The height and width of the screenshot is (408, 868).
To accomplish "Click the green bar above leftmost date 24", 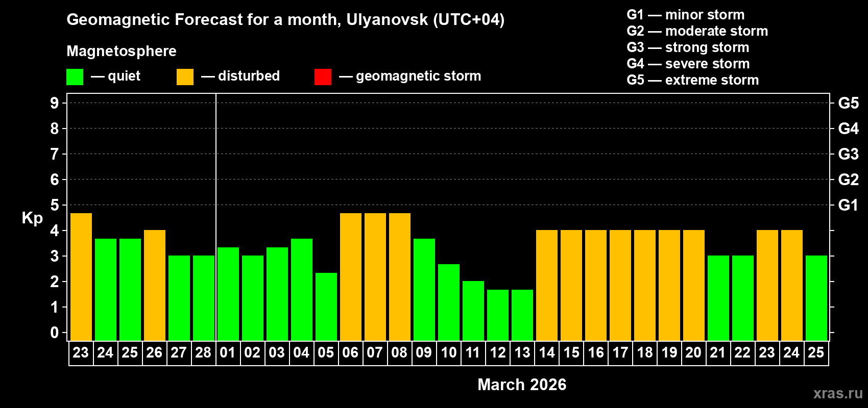I will point(106,290).
